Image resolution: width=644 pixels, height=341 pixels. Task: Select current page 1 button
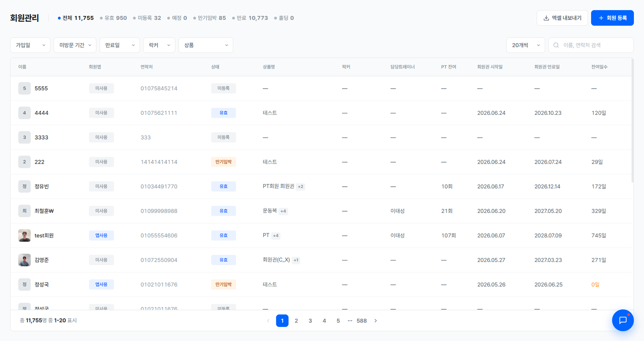coord(282,321)
